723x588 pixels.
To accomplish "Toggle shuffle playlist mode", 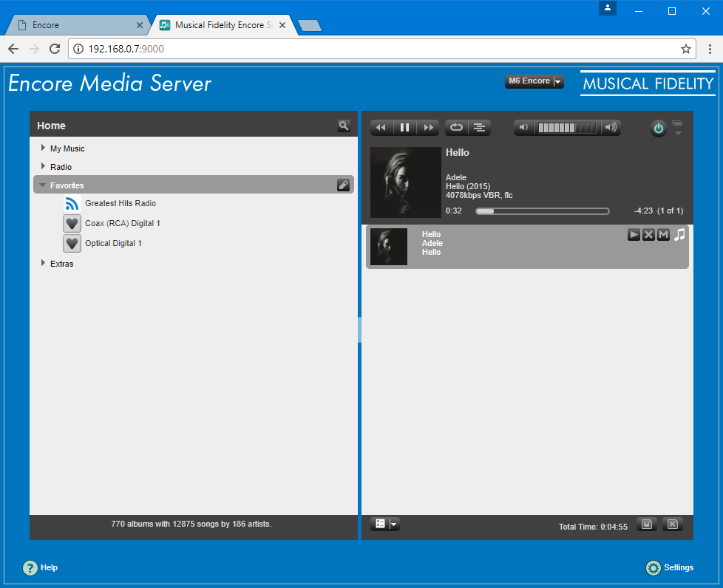I will tap(480, 128).
